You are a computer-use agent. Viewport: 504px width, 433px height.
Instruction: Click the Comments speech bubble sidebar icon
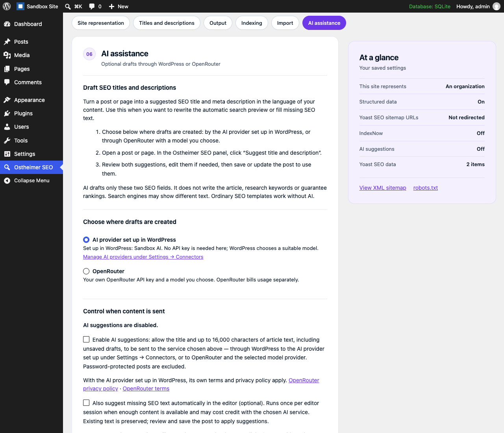[x=7, y=82]
